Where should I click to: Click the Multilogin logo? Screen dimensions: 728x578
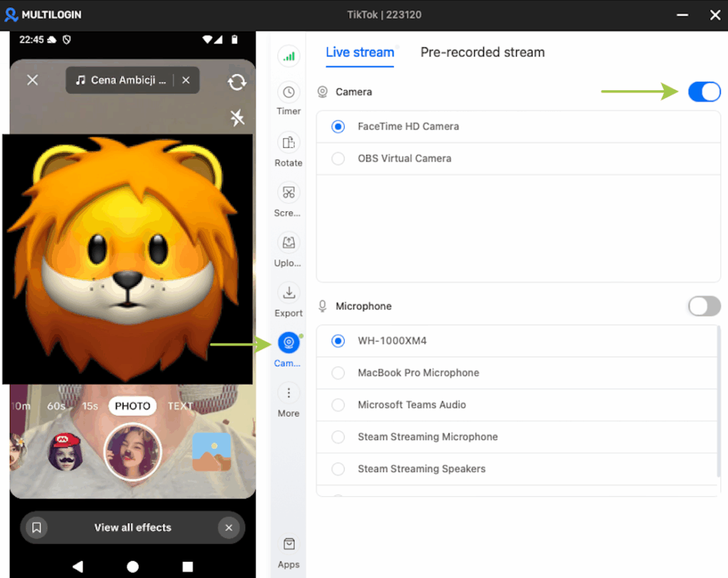43,14
